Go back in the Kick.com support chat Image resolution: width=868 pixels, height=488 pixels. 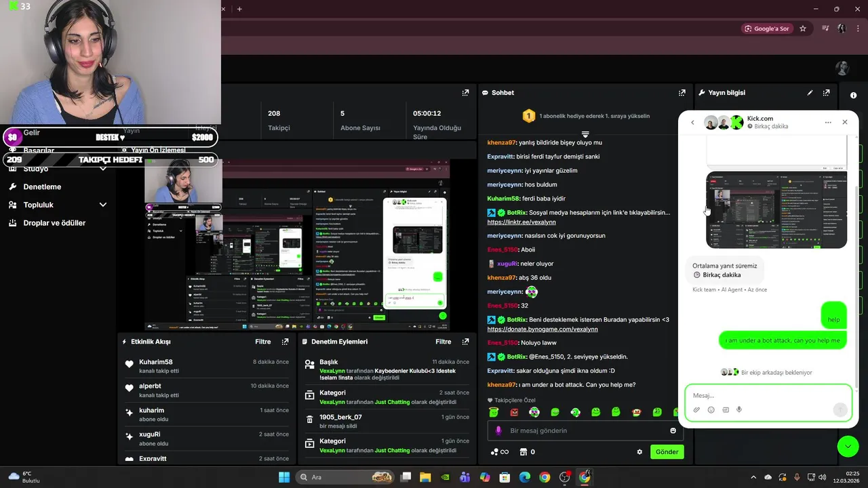pos(692,123)
